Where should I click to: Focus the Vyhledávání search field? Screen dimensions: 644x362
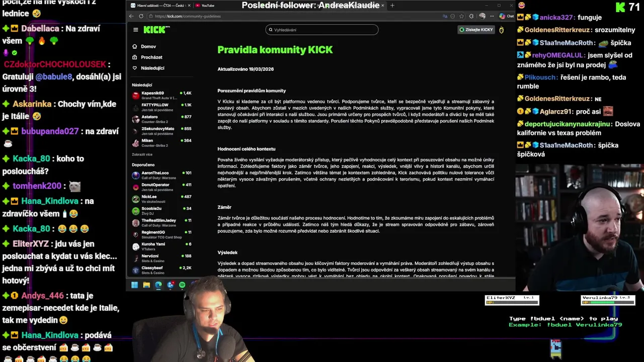[x=321, y=30]
